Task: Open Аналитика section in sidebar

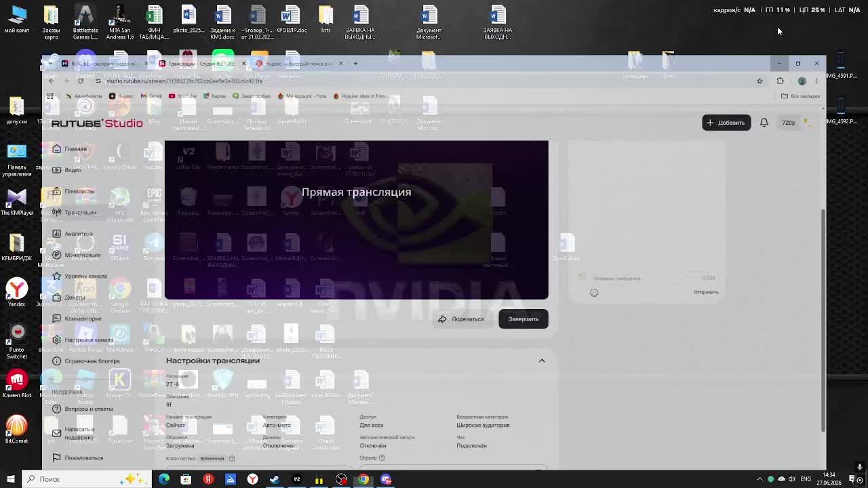Action: 78,234
